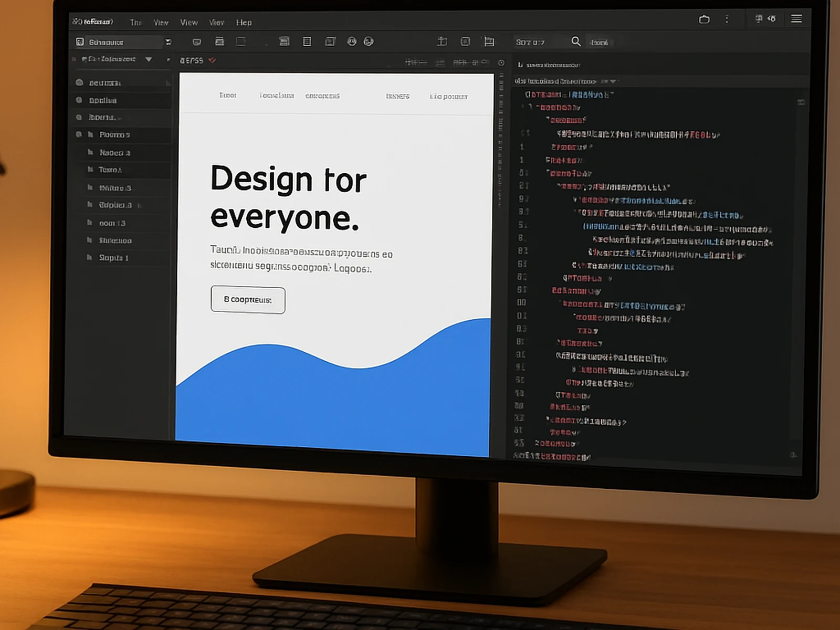Click the crop-grid icon left of the search field
The width and height of the screenshot is (840, 630).
[489, 41]
